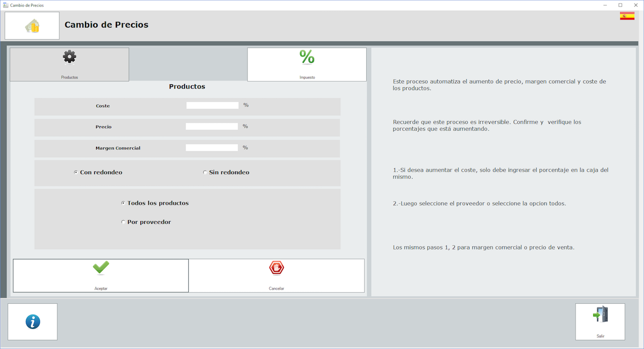Click into the Precio percentage field

212,127
